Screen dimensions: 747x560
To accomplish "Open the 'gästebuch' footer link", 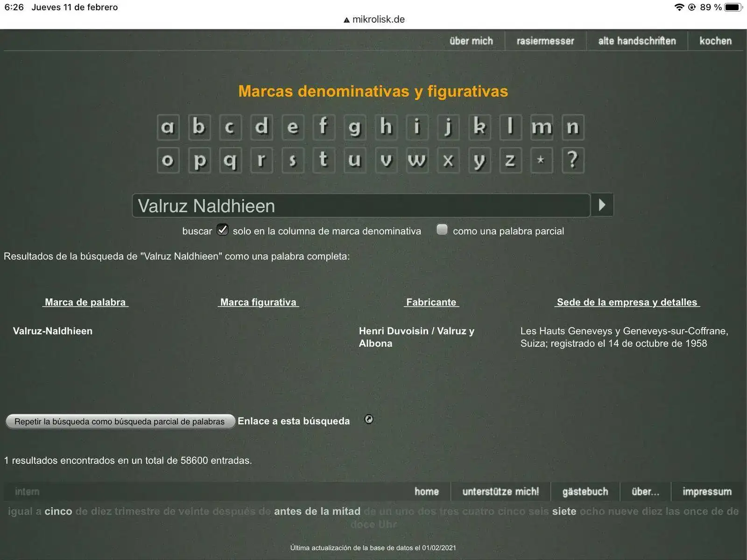I will pos(585,491).
